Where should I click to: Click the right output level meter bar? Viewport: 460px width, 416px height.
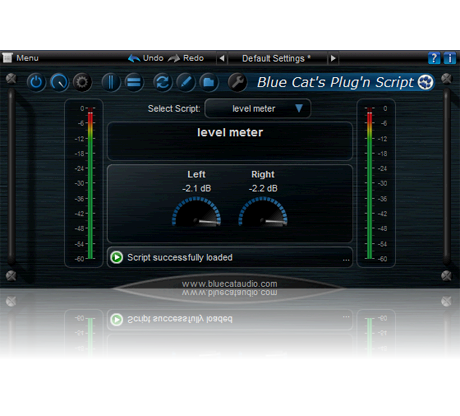369,183
